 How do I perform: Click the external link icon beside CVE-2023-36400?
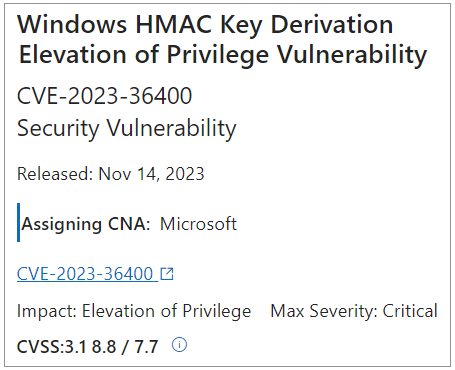tap(167, 274)
